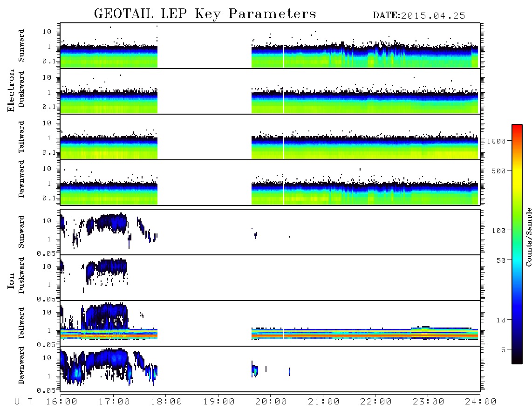Pick the Ion "Sunward" axis label

click(x=21, y=232)
